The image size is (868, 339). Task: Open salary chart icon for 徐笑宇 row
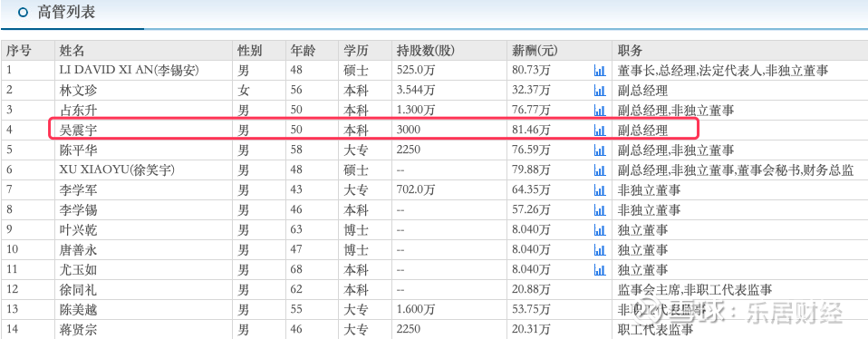600,170
